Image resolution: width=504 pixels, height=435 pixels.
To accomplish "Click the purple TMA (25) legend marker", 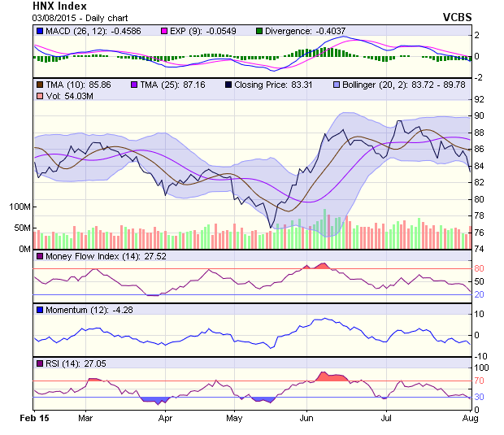I will (135, 84).
